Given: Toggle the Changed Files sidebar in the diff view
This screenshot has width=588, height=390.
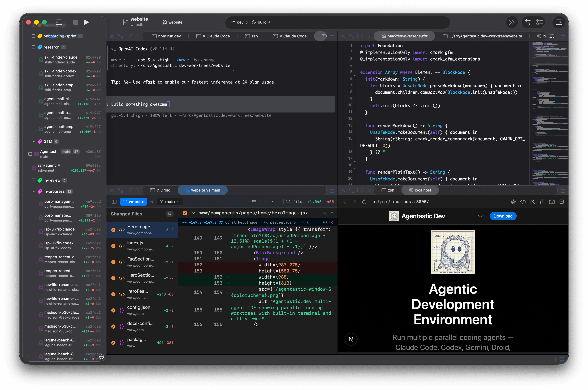Looking at the screenshot, I should [114, 202].
